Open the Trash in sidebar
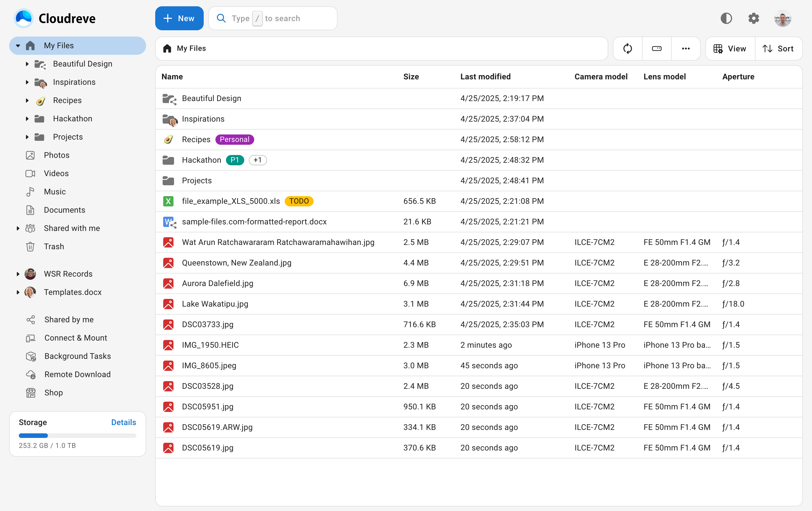 pos(54,246)
